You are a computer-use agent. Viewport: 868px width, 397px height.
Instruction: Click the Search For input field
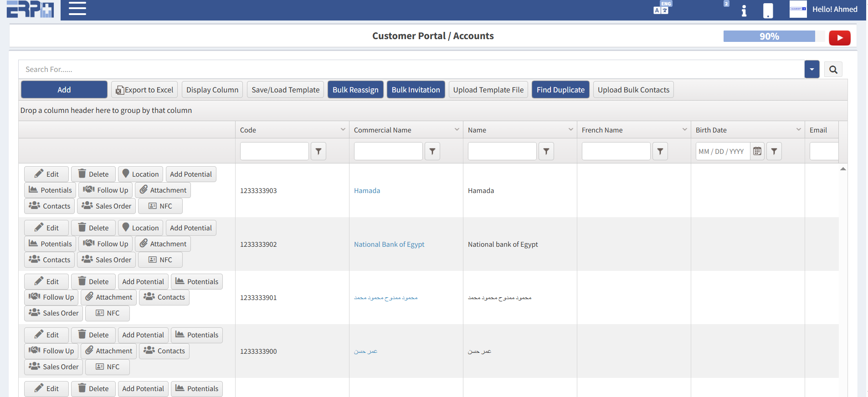[410, 70]
